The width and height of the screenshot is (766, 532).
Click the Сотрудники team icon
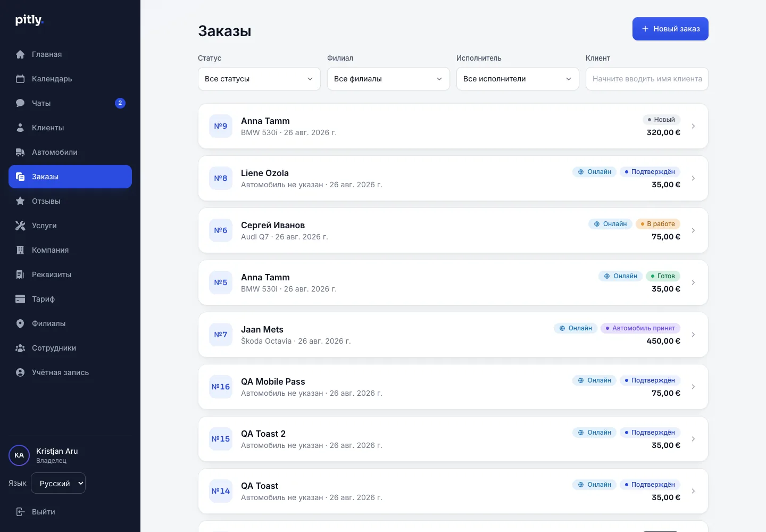[x=20, y=348]
